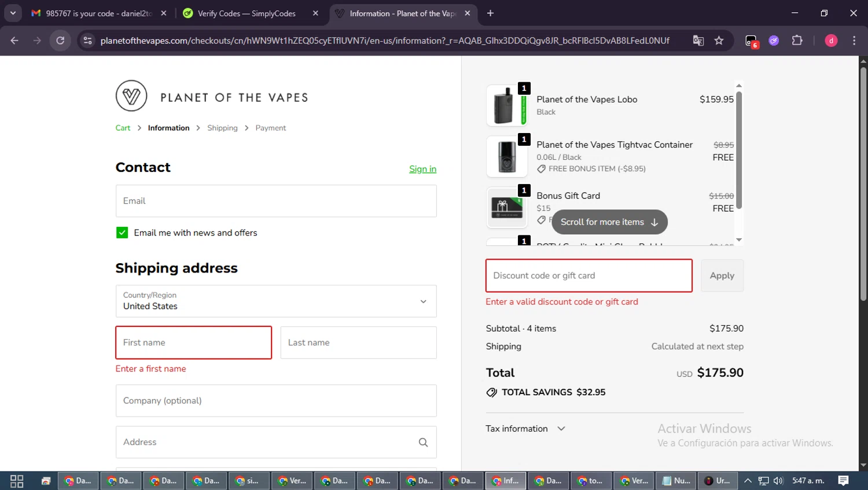
Task: Focus the Company (optional) field
Action: pos(276,400)
